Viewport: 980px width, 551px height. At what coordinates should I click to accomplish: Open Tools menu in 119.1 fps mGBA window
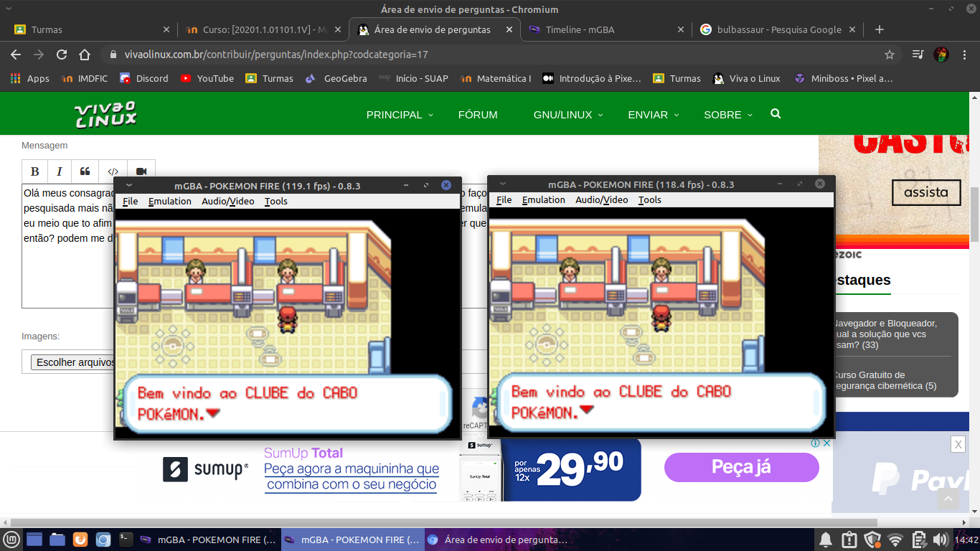click(276, 202)
